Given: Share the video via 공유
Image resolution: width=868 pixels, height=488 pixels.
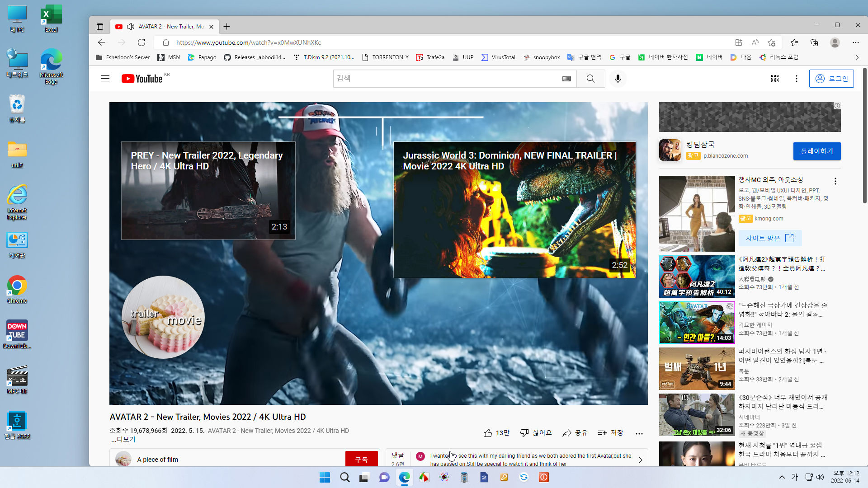Looking at the screenshot, I should (x=575, y=433).
